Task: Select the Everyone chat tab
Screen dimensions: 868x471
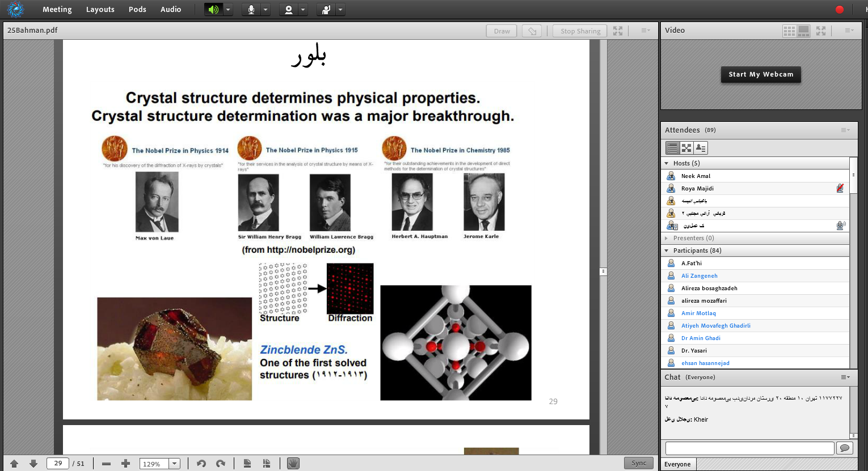Action: 678,464
